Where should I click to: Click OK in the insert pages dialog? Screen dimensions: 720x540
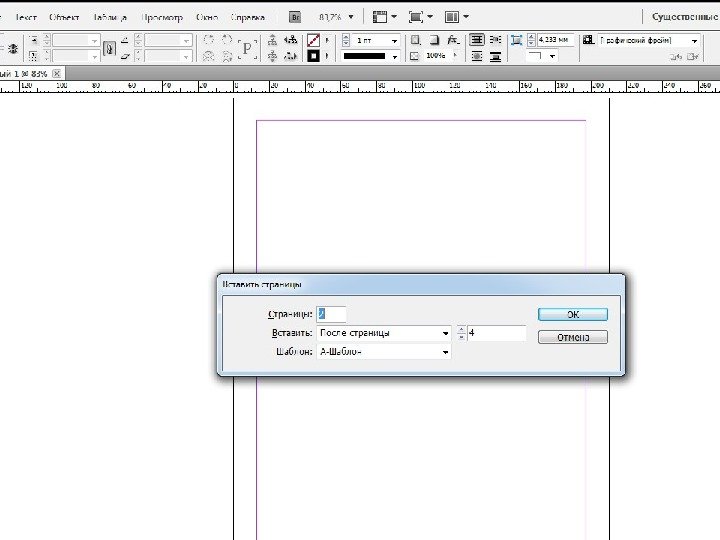[x=573, y=315]
